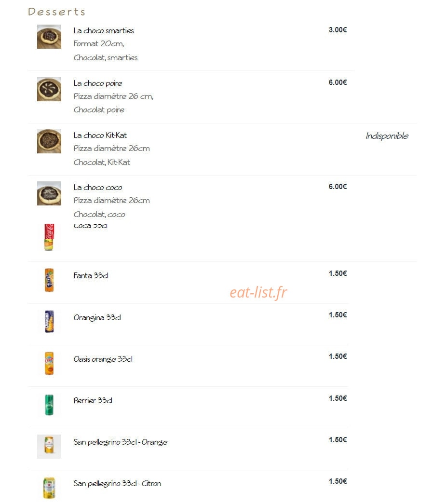Click the Coca-Cola can icon
The image size is (446, 504).
pos(49,237)
